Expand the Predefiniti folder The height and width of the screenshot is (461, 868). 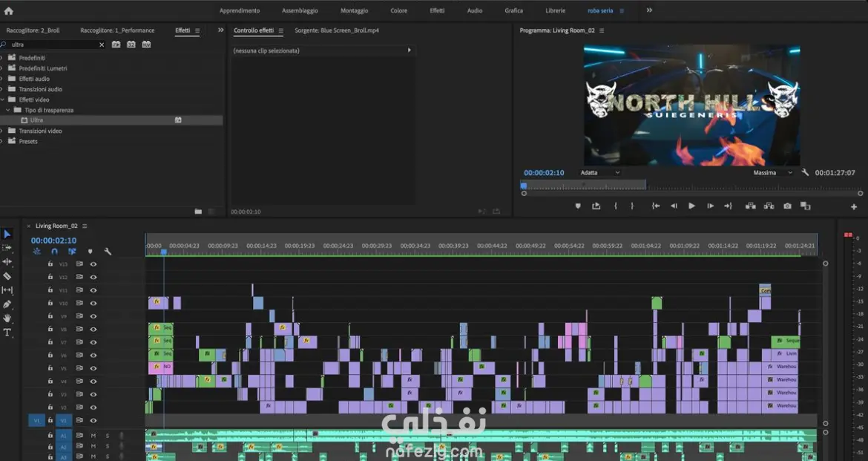tap(1, 58)
